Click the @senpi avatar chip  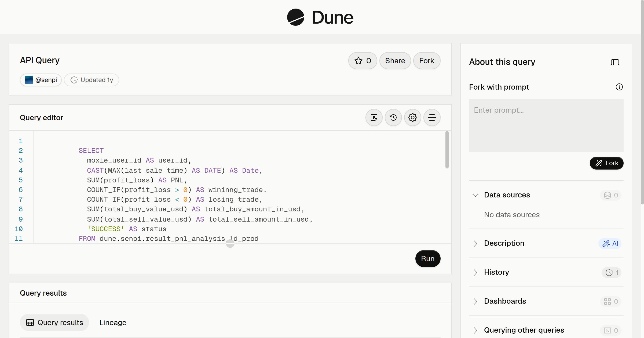(41, 80)
